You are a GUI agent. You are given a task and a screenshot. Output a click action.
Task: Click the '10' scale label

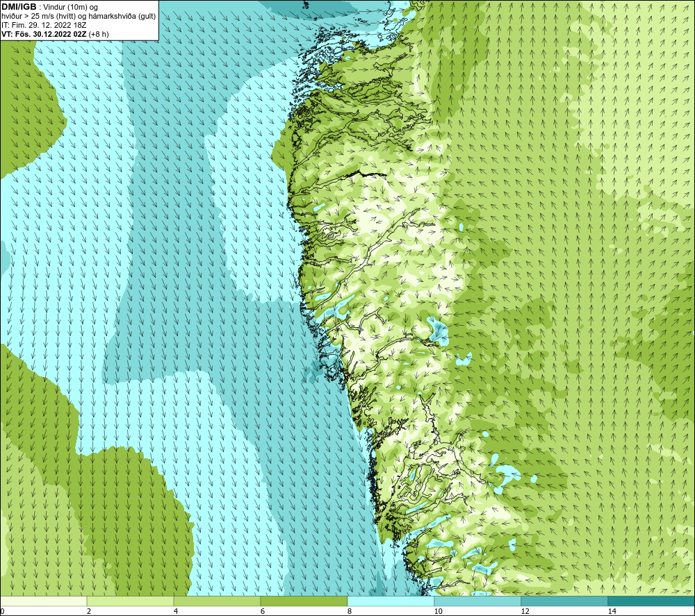[438, 612]
